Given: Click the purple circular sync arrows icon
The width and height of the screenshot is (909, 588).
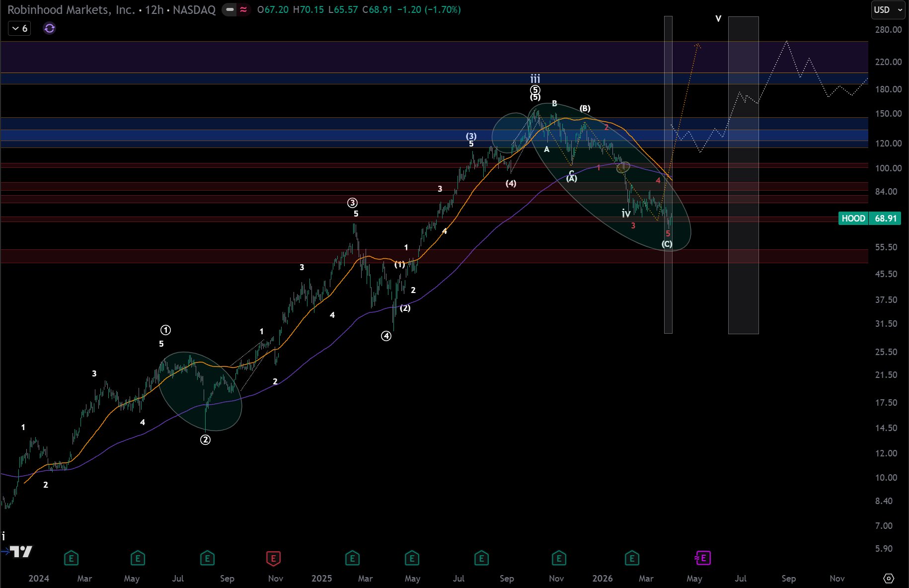Looking at the screenshot, I should pos(50,28).
